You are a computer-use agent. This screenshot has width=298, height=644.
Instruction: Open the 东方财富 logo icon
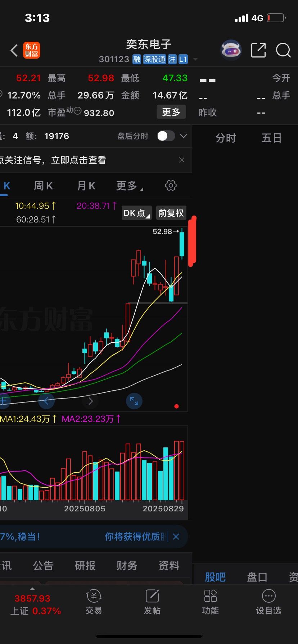pyautogui.click(x=32, y=50)
